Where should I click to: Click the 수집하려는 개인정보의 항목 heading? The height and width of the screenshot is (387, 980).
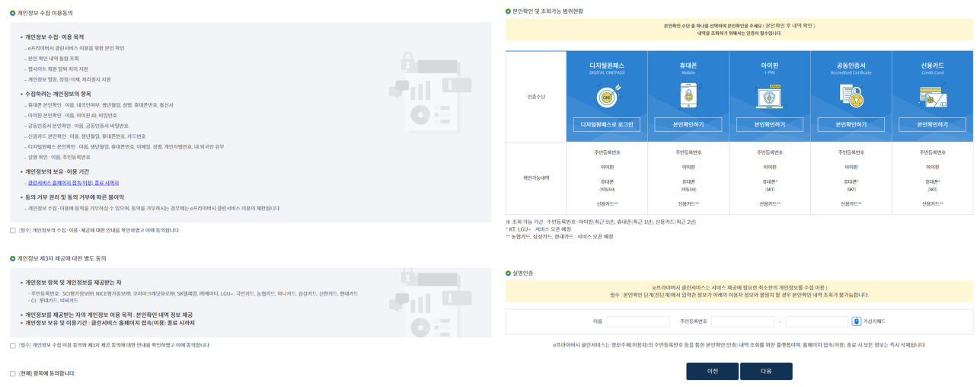[x=58, y=94]
